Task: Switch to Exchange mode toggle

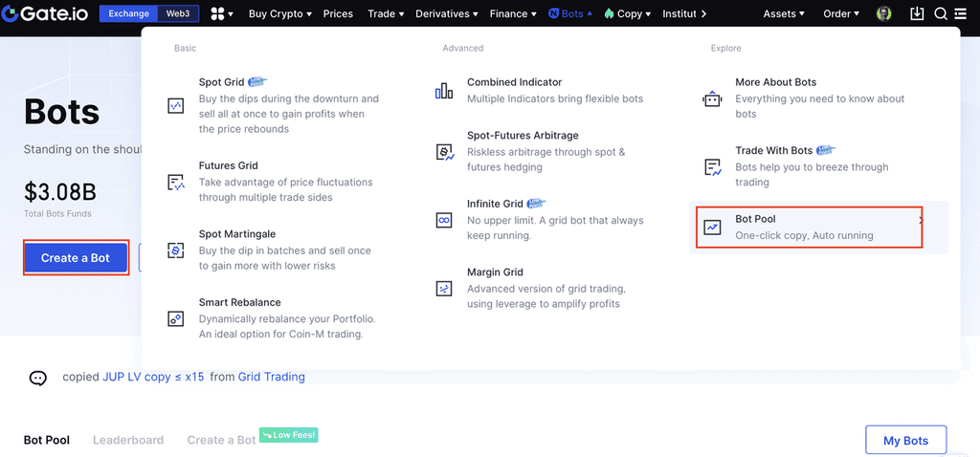Action: (x=129, y=14)
